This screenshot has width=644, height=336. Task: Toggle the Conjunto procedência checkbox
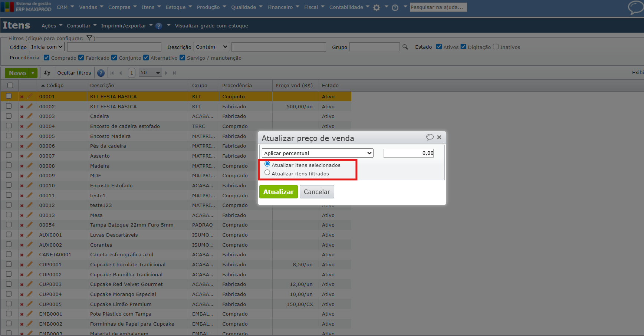tap(114, 57)
